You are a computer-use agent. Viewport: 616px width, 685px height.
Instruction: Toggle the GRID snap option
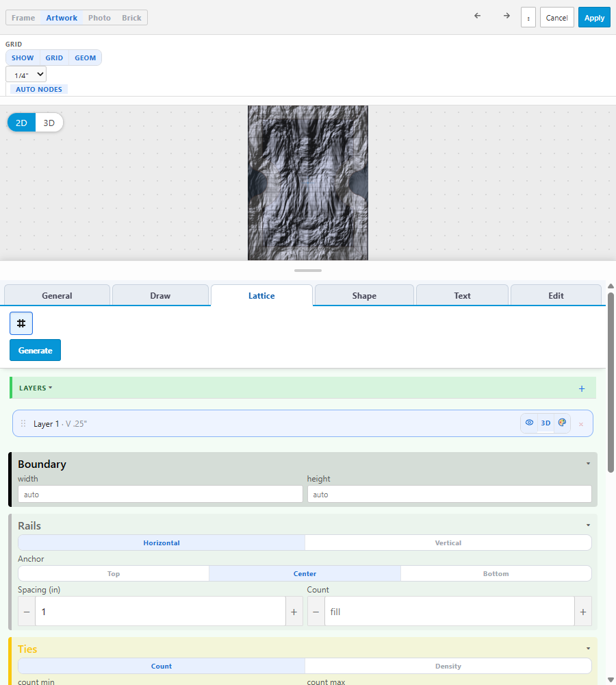tap(54, 58)
